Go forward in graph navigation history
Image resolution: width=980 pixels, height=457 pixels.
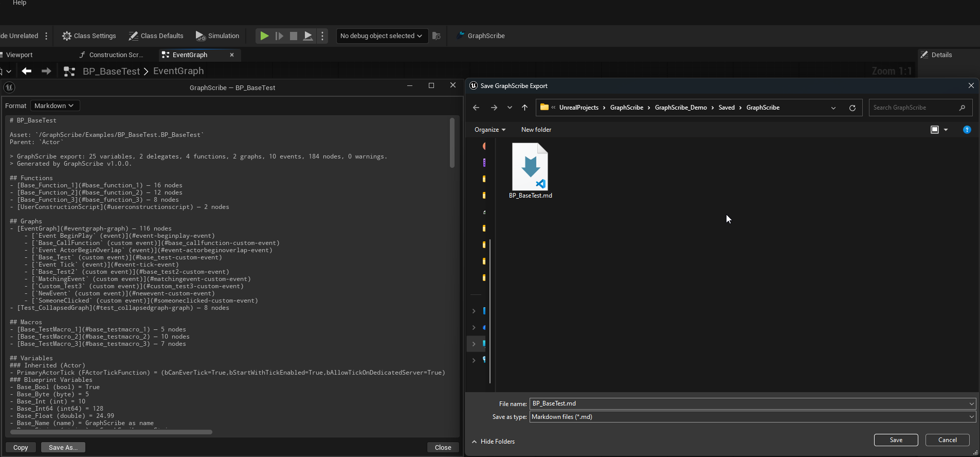pyautogui.click(x=46, y=71)
